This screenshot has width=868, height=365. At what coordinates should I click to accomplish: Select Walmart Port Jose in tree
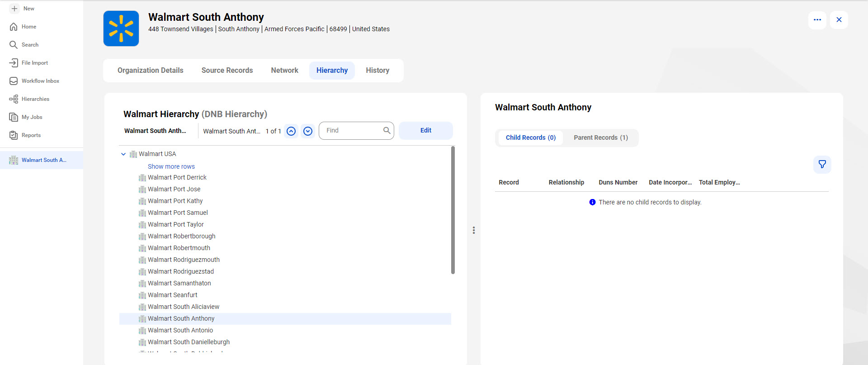click(174, 190)
